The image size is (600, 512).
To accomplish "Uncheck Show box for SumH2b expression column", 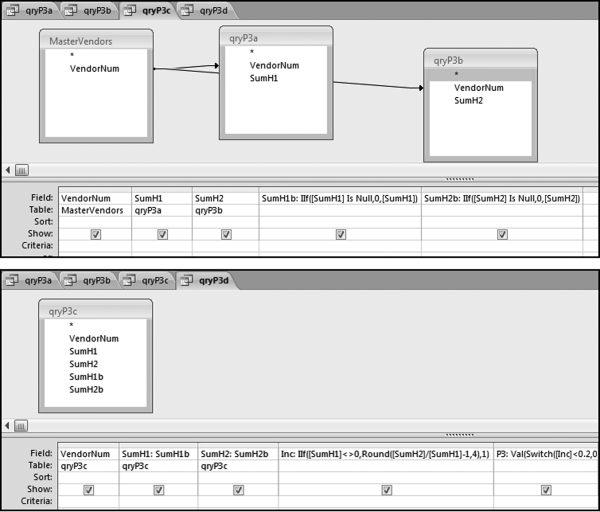I will 502,234.
